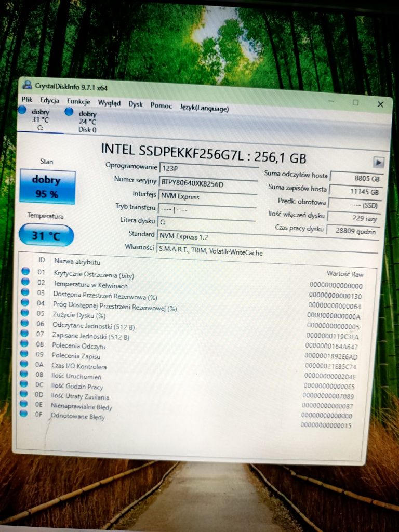Viewport: 399px width, 532px height.
Task: Click status icon for Krytyczne Ostrzeżenia (bity)
Action: point(25,271)
